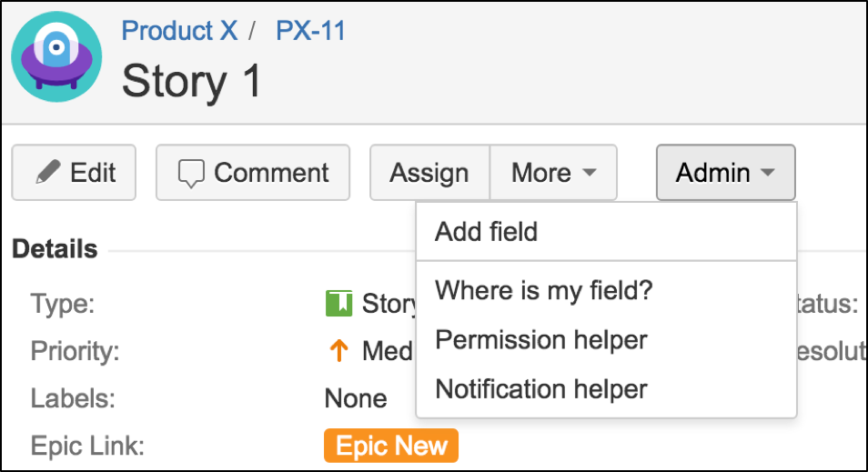The width and height of the screenshot is (868, 472).
Task: Click the Comment button
Action: (253, 173)
